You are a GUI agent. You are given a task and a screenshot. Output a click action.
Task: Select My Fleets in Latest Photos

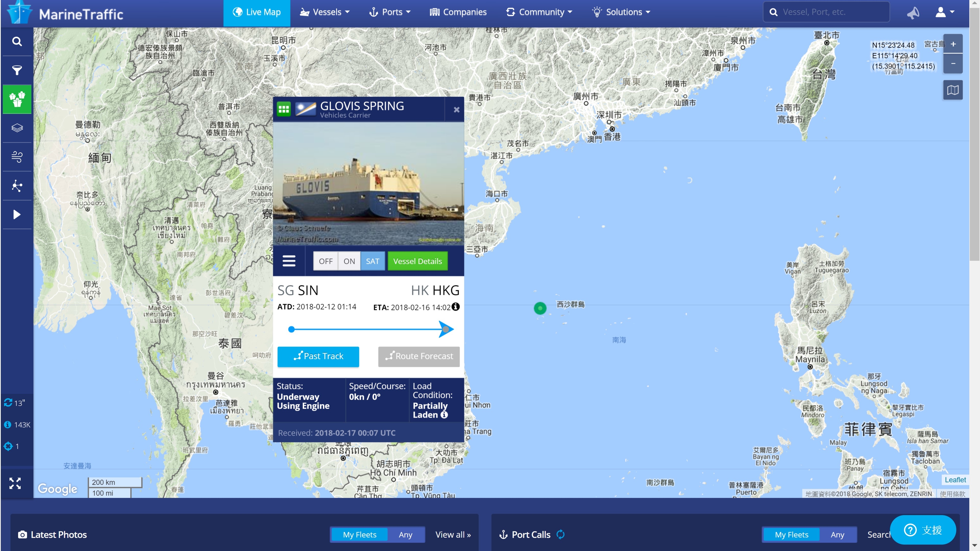[360, 535]
